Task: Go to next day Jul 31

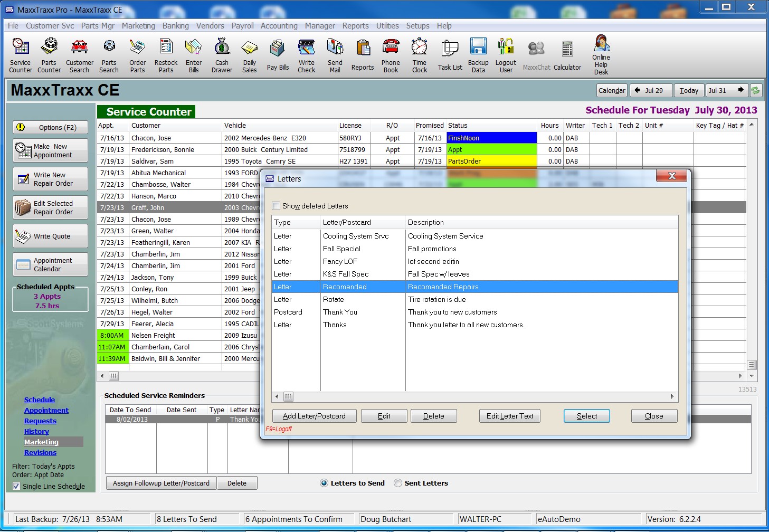Action: pyautogui.click(x=727, y=90)
